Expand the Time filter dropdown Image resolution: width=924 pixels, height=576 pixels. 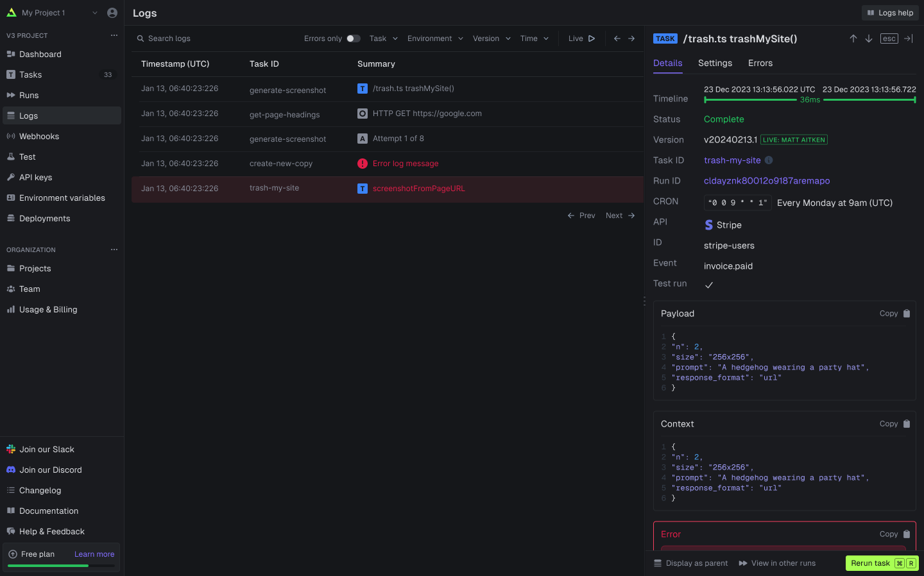click(535, 38)
